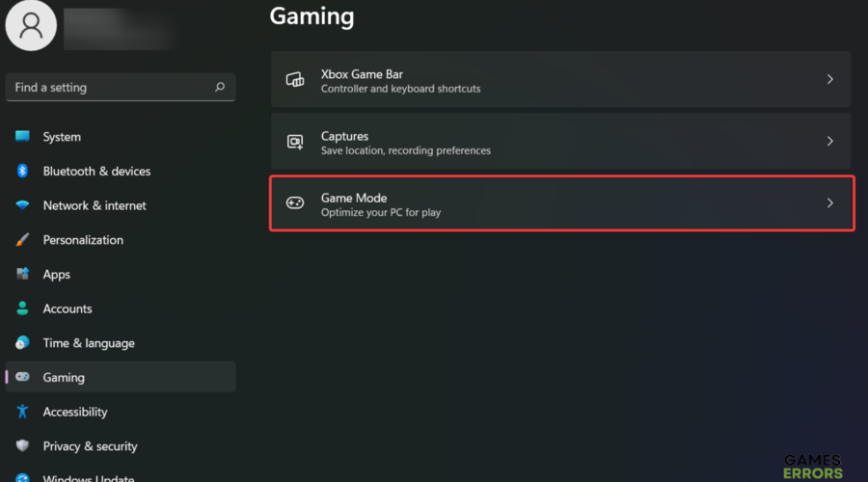Click the Personalization paintbrush icon
The image size is (868, 482).
pyautogui.click(x=22, y=240)
